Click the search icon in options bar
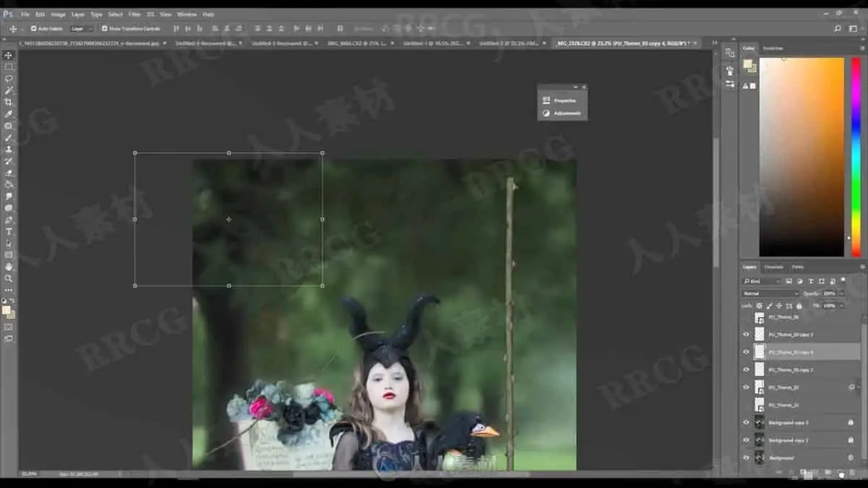The width and height of the screenshot is (868, 488). coord(838,28)
